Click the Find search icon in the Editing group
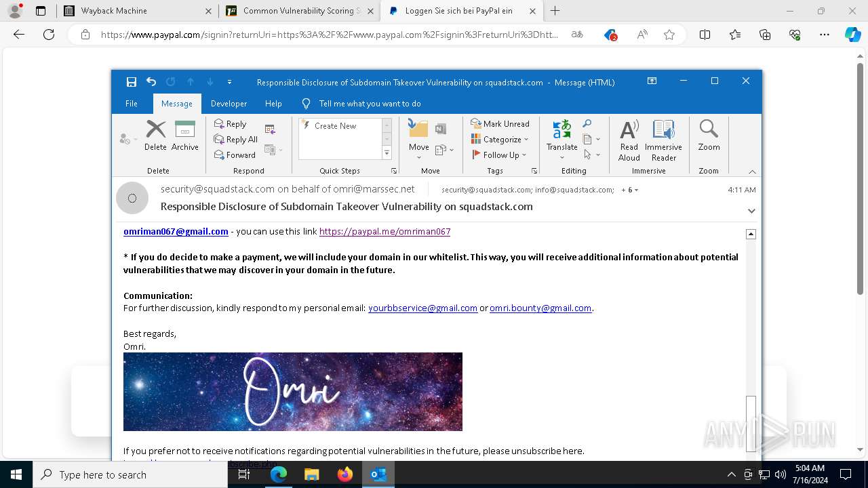 (x=587, y=123)
